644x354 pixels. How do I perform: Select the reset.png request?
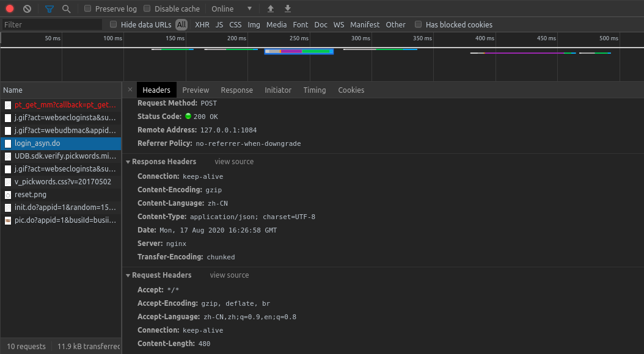pos(60,195)
